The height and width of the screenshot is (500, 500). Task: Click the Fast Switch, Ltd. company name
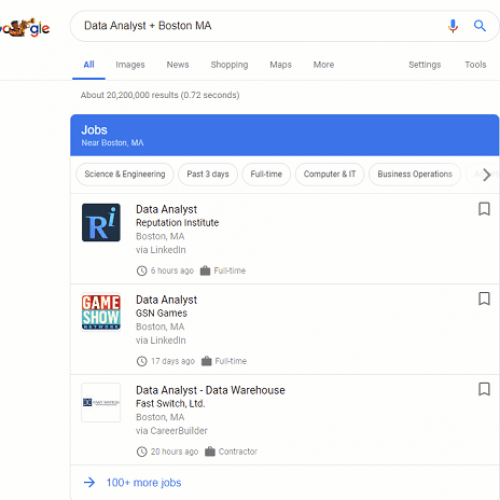tap(170, 404)
